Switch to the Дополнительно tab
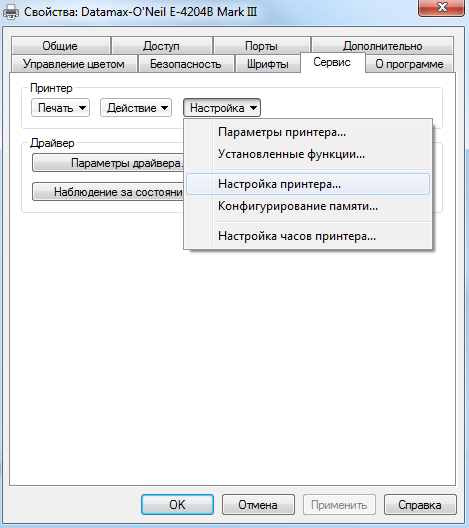469x528 pixels. (382, 46)
